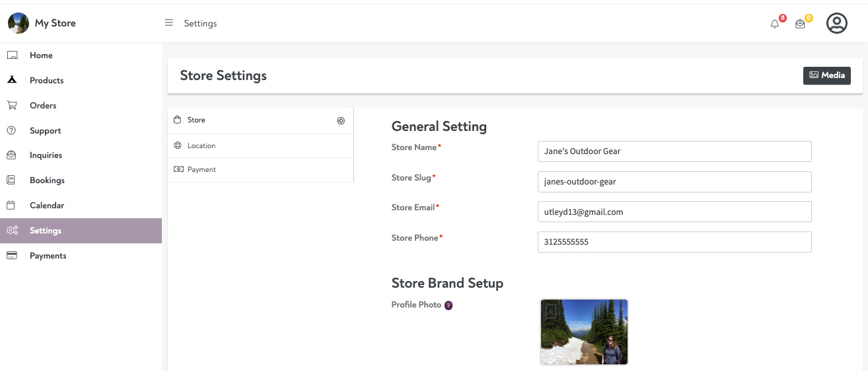Viewport: 868px width, 371px height.
Task: Click the notification bell icon
Action: pyautogui.click(x=775, y=24)
